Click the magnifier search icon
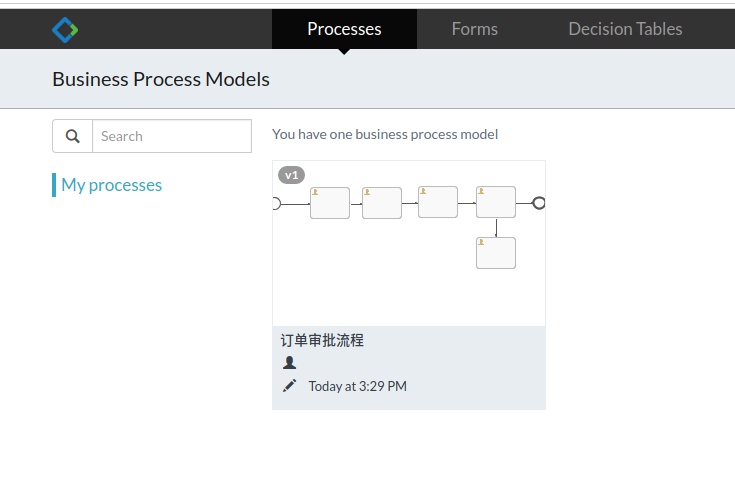Viewport: 735px width, 482px height. pyautogui.click(x=72, y=136)
